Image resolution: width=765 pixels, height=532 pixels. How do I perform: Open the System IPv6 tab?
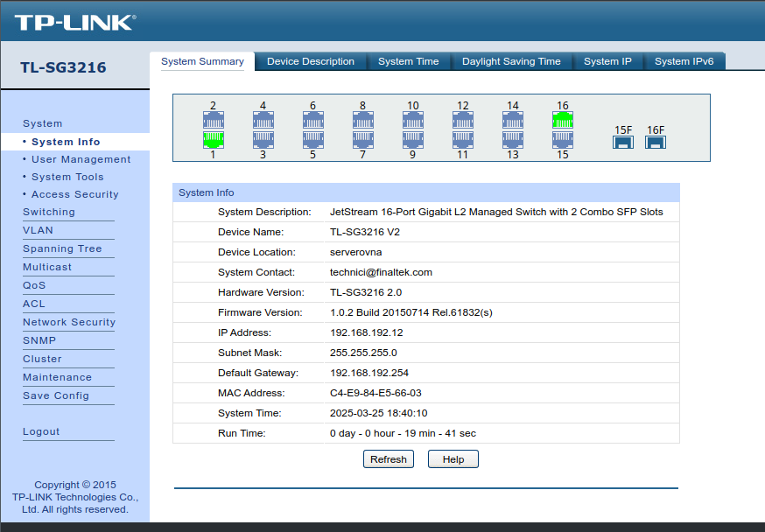pos(685,61)
